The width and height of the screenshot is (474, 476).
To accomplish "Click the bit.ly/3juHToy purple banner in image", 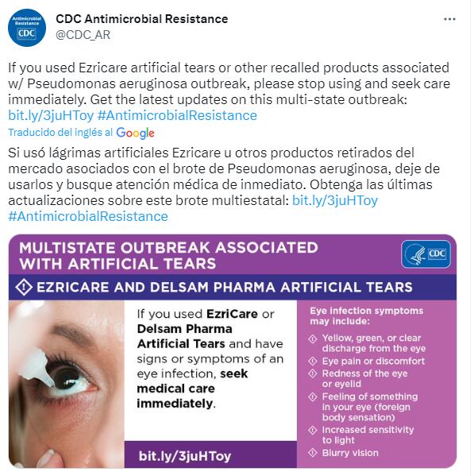I will coord(210,455).
